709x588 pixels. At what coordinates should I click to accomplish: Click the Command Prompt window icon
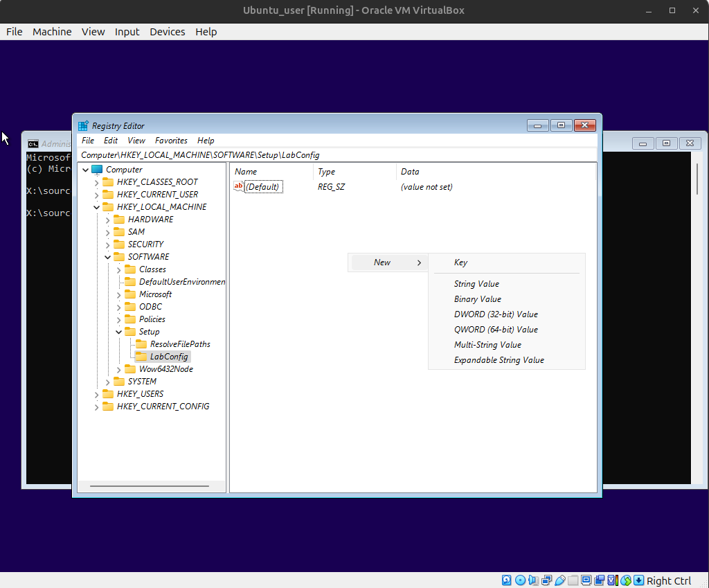(x=33, y=144)
